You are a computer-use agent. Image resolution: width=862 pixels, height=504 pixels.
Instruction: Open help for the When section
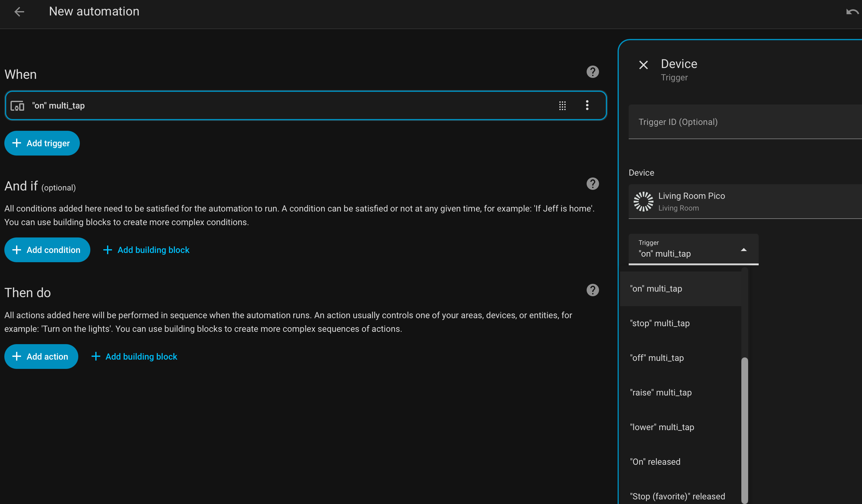coord(593,72)
